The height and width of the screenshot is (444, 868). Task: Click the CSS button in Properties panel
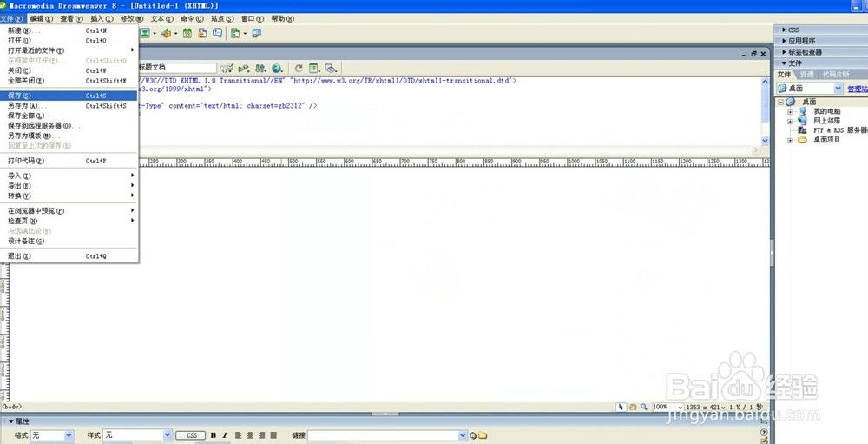point(191,435)
